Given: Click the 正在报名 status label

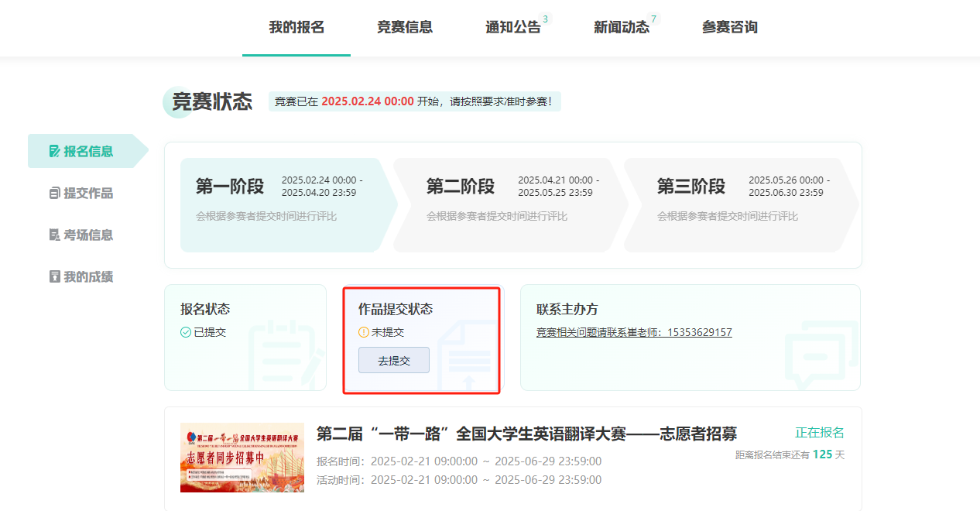Looking at the screenshot, I should pos(819,432).
